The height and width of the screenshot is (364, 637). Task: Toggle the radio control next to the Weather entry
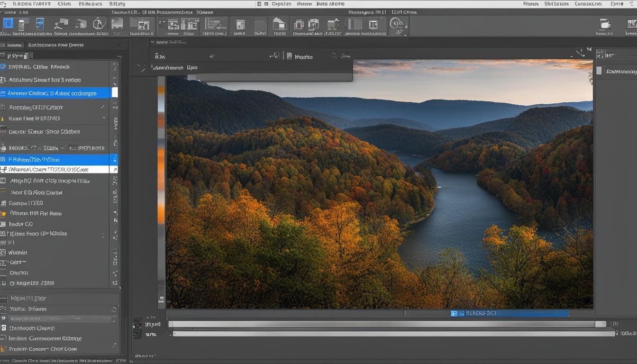pos(4,252)
